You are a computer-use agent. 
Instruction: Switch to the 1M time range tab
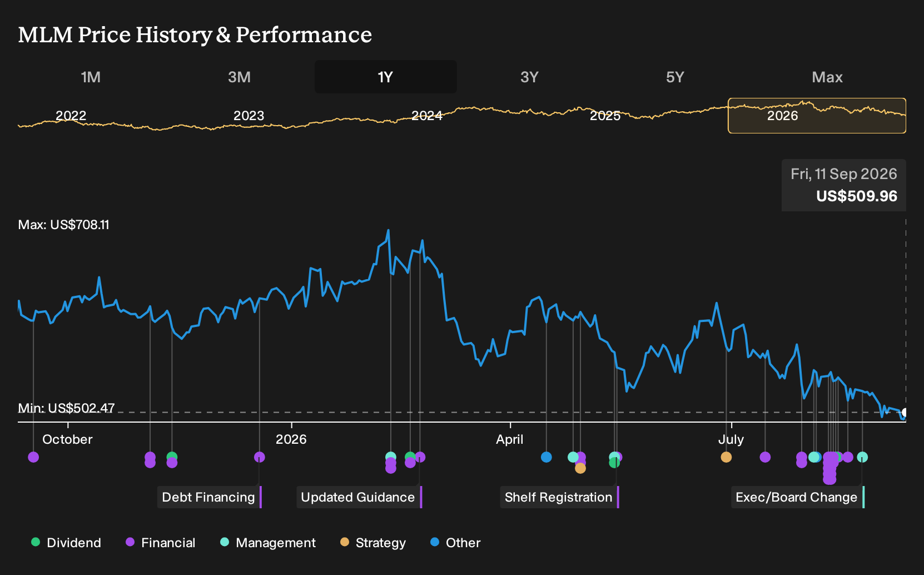click(x=91, y=77)
